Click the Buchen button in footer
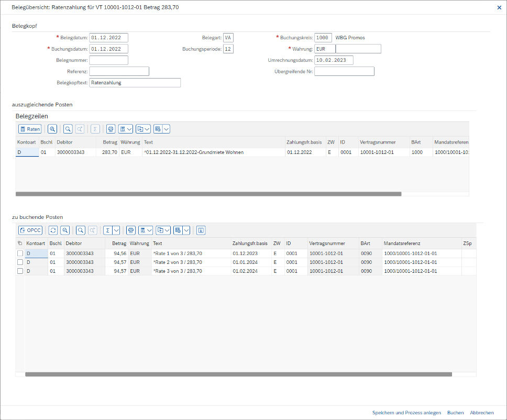507x420 pixels. tap(455, 413)
